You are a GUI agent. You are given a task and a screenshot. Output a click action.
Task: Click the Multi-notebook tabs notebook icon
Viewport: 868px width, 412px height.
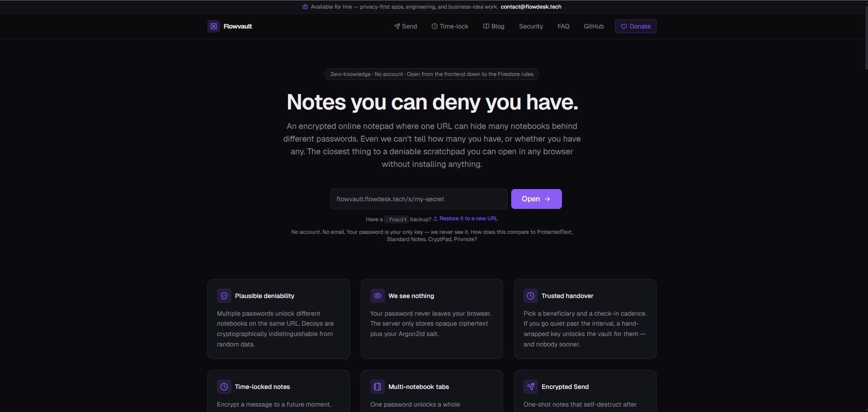coord(378,387)
